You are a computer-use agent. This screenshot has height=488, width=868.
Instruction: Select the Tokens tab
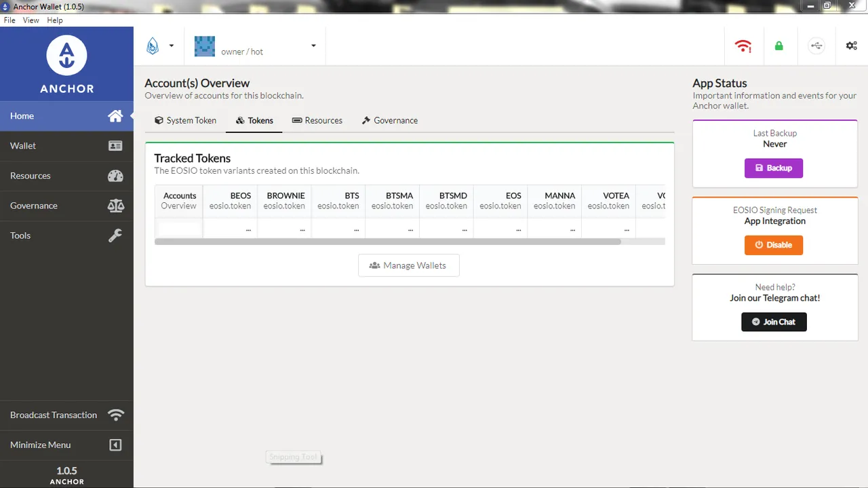pos(254,120)
